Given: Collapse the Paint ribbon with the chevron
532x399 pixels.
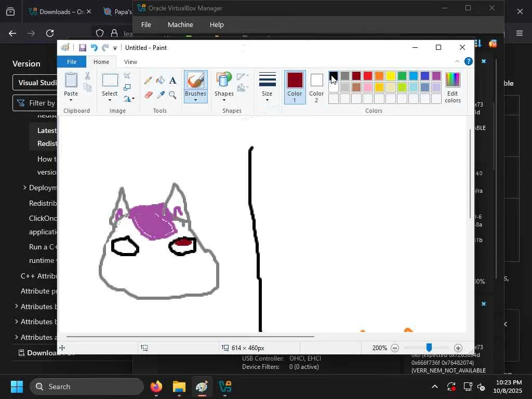Looking at the screenshot, I should click(x=457, y=61).
